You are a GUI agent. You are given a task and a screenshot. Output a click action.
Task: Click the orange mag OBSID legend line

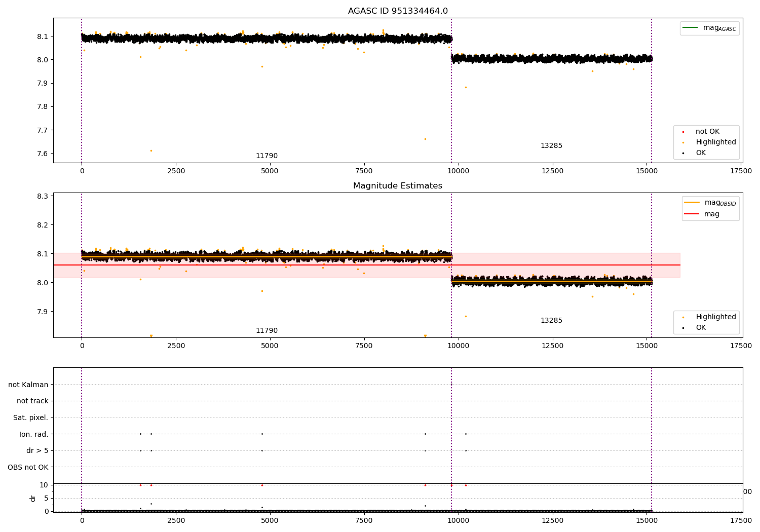pos(692,202)
